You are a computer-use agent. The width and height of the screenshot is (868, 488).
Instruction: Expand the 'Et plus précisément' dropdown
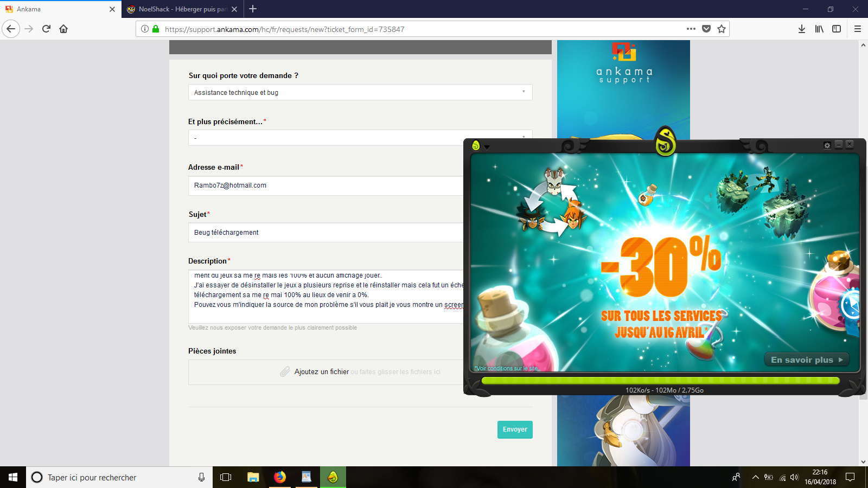point(360,138)
